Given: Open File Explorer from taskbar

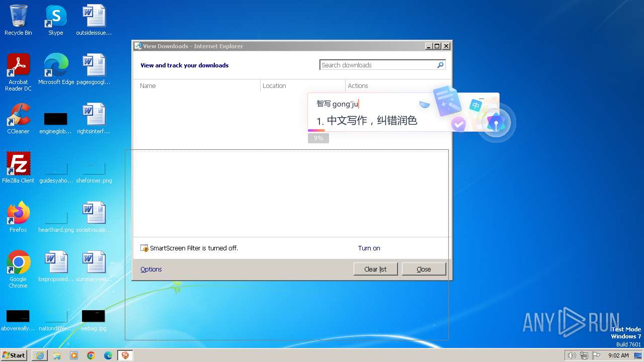Looking at the screenshot, I should [57, 355].
